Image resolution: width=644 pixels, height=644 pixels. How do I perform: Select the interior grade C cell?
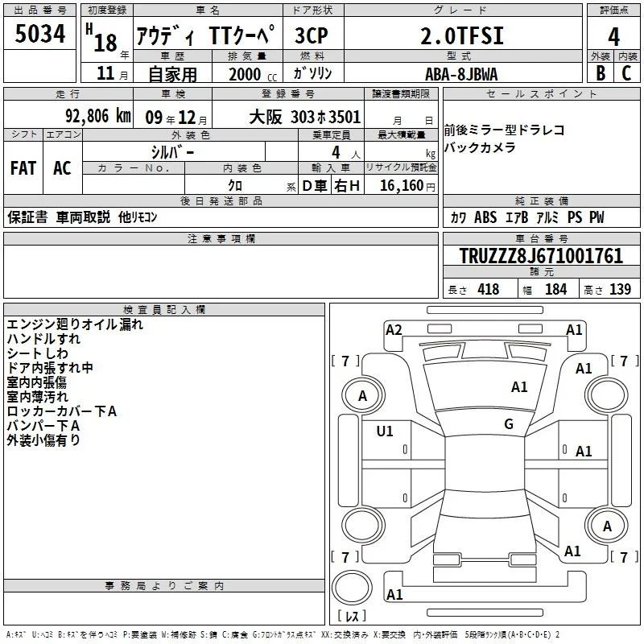click(627, 73)
